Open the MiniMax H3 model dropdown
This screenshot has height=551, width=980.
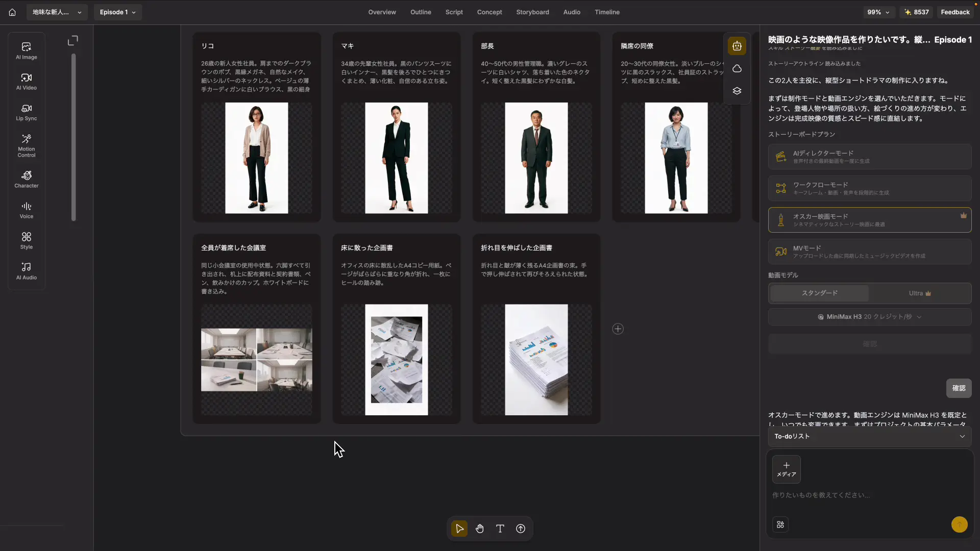pos(870,317)
